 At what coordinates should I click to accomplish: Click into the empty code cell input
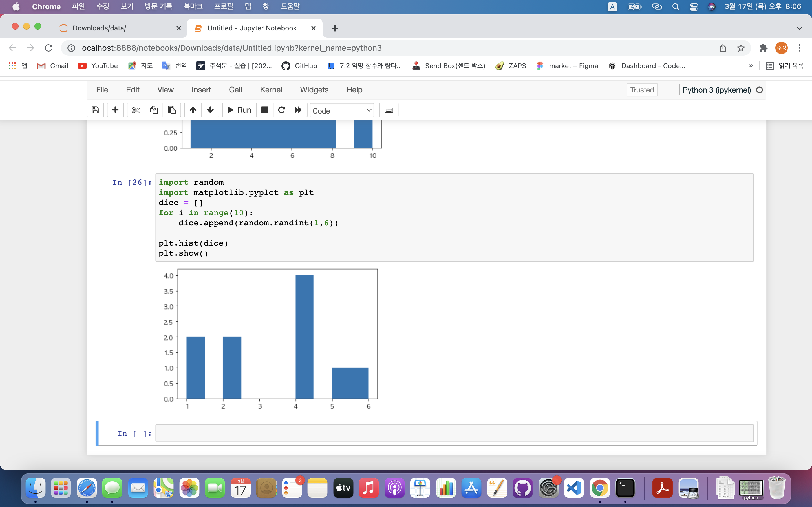tap(454, 433)
